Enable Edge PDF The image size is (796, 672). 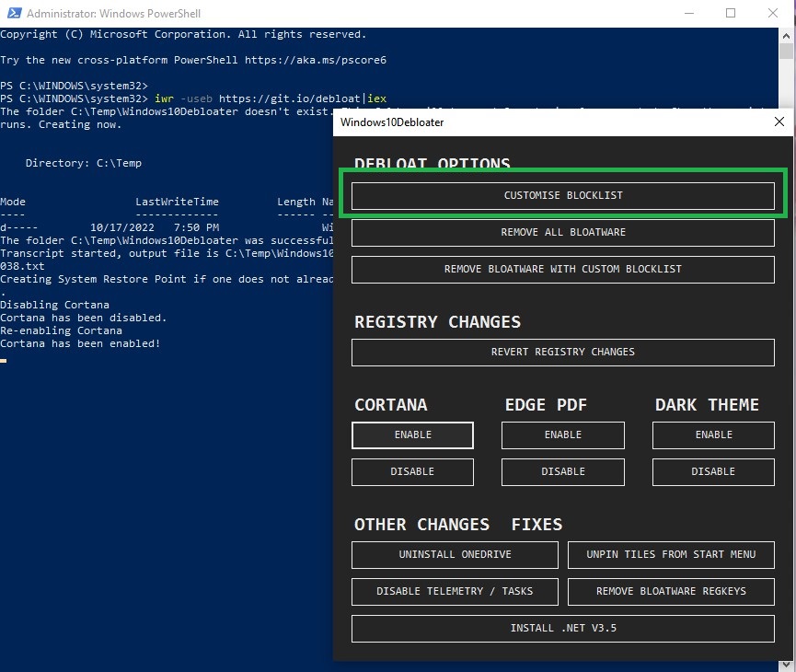pos(563,434)
